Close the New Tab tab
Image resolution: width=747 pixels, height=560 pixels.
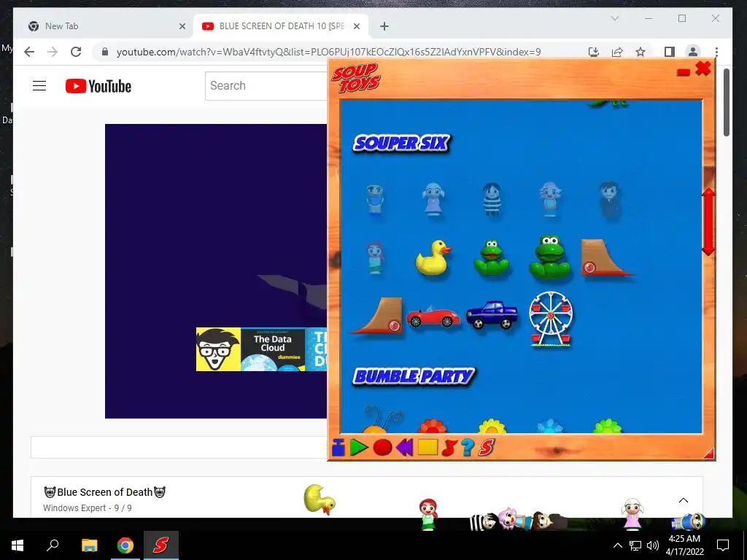click(182, 27)
